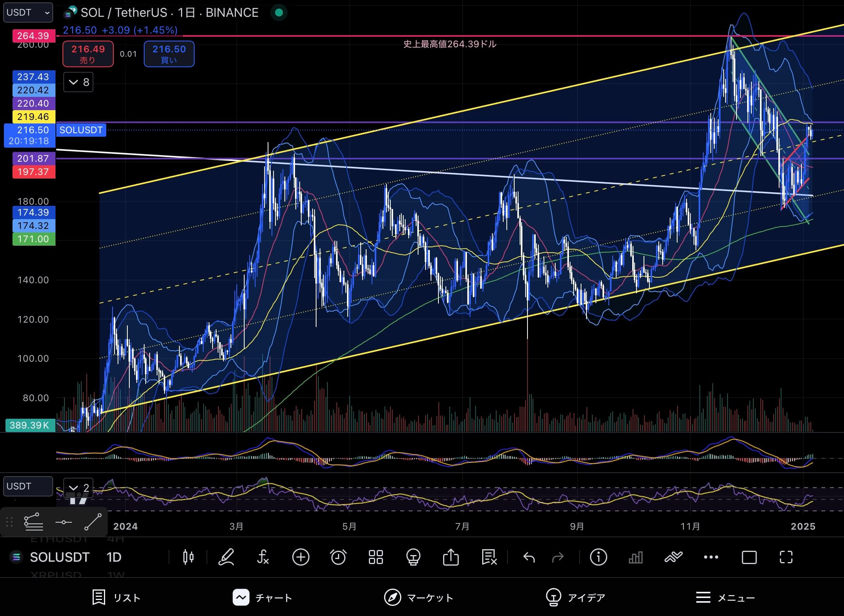Viewport: 844px width, 616px height.
Task: Expand the 2 indicators legend chevron
Action: pos(78,488)
